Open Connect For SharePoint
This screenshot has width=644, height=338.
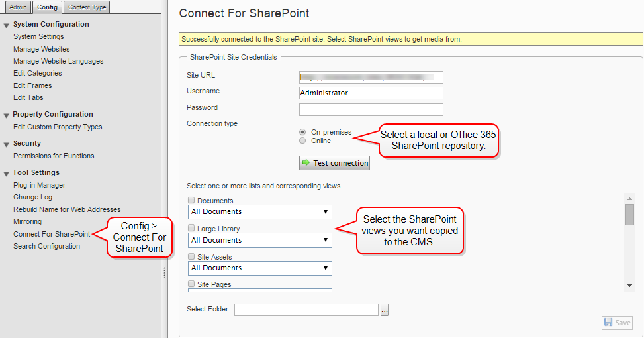tap(52, 234)
